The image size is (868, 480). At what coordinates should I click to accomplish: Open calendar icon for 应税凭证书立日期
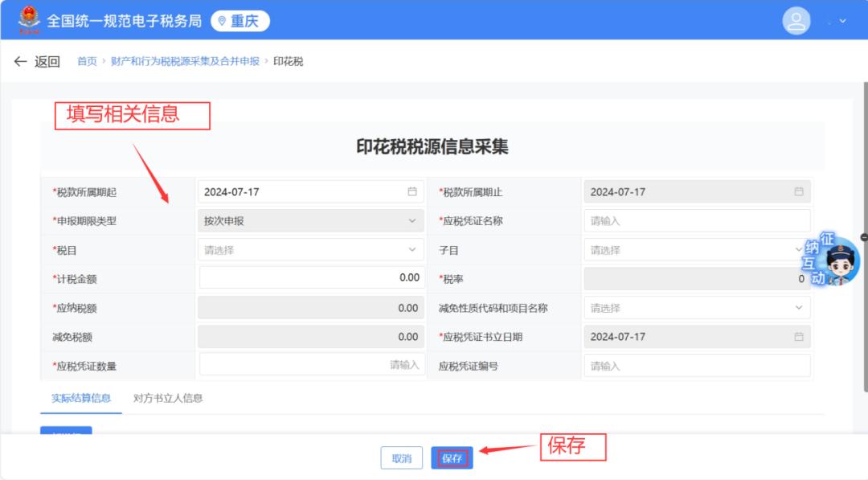coord(798,337)
